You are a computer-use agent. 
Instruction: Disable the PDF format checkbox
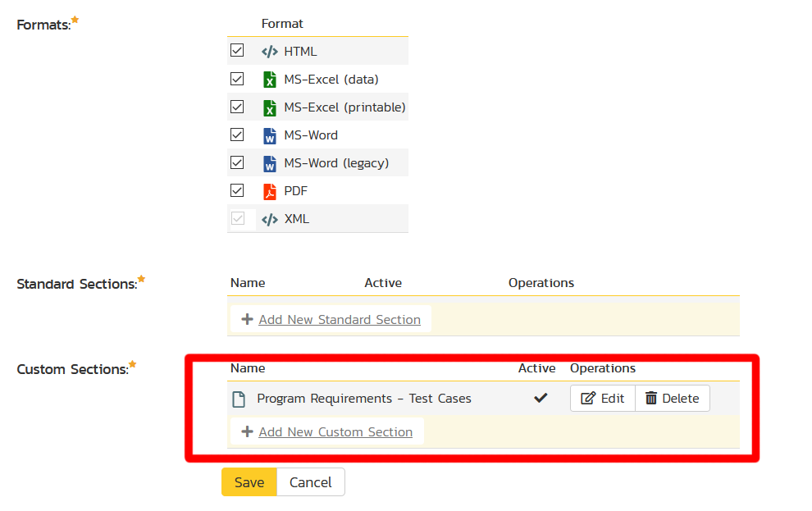click(237, 190)
